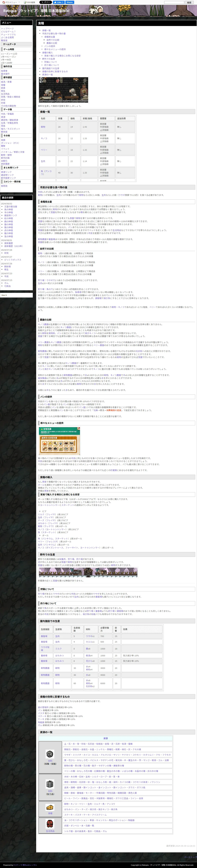Open 経済／産業 in the sidebar
Viewport: 197px width, 868px height.
click(6, 82)
